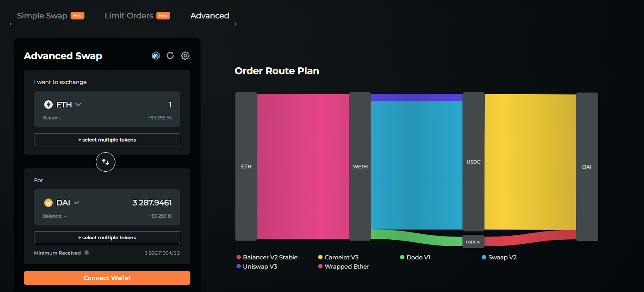644x292 pixels.
Task: Click the DAI token logo
Action: [x=48, y=203]
